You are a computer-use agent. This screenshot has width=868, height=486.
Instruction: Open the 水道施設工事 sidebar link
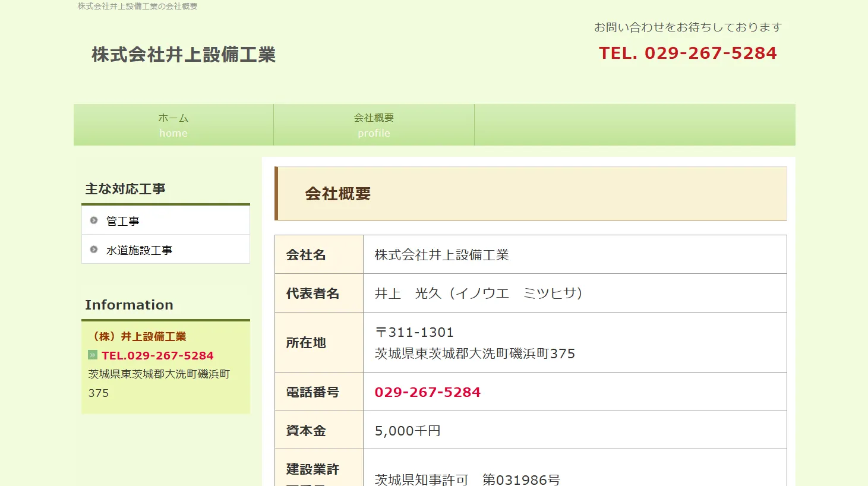(140, 251)
